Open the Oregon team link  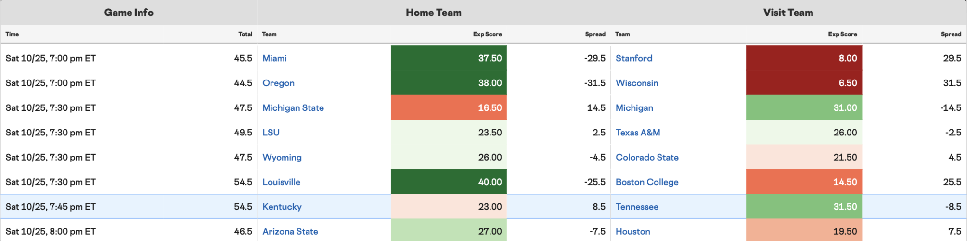(278, 83)
